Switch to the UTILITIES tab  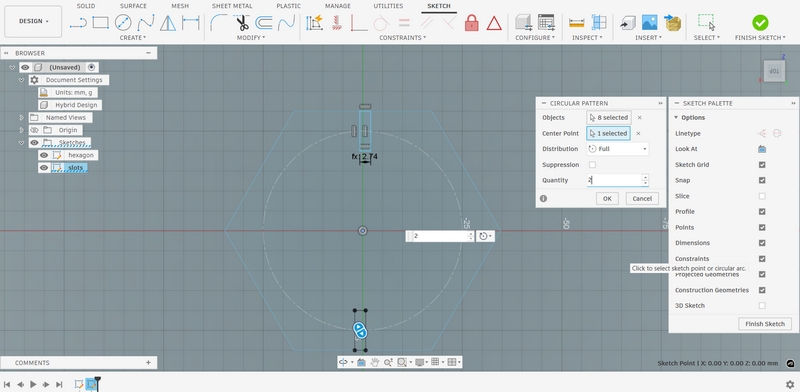tap(388, 6)
